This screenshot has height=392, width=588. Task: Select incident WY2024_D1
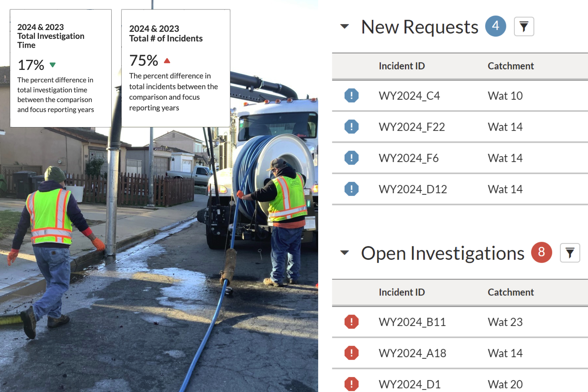410,384
